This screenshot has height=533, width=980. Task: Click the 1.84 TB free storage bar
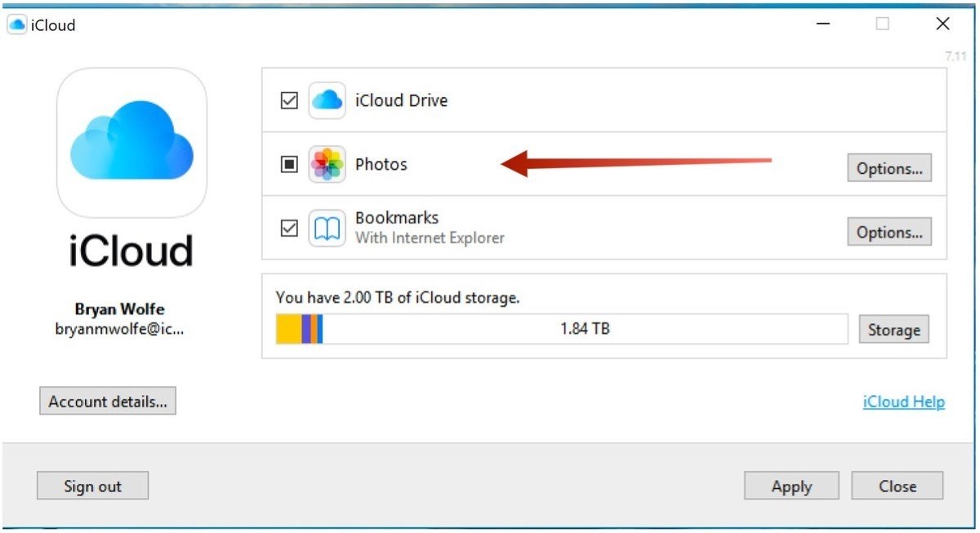point(585,329)
